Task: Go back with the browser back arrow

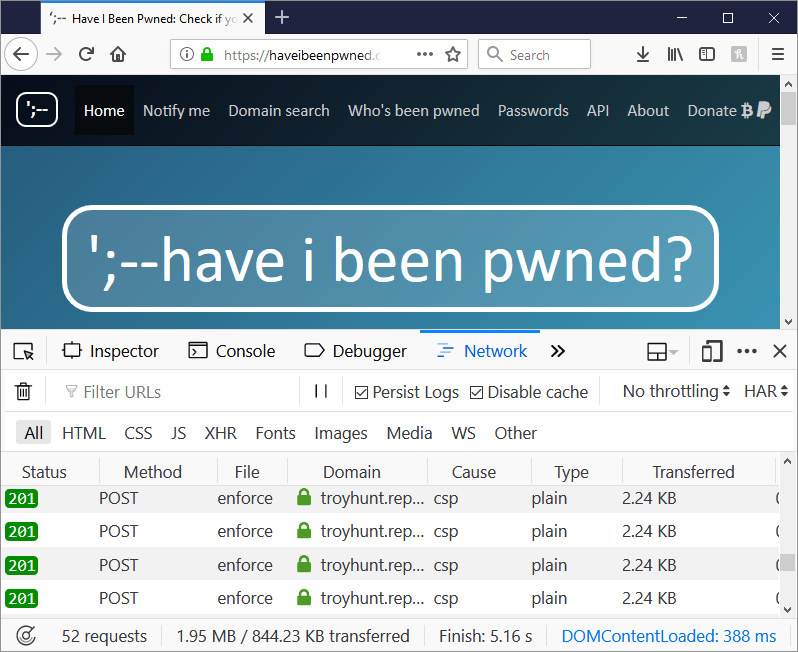Action: coord(21,54)
